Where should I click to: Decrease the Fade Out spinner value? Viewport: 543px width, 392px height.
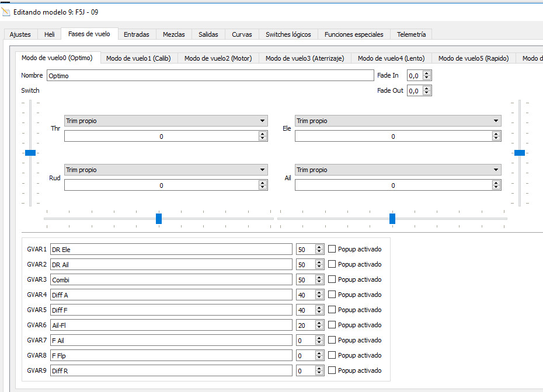click(427, 93)
